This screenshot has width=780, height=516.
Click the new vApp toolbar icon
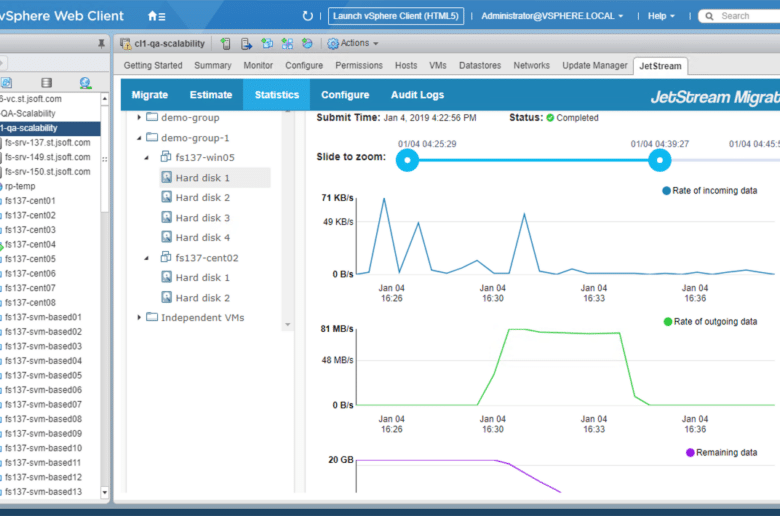click(x=287, y=44)
